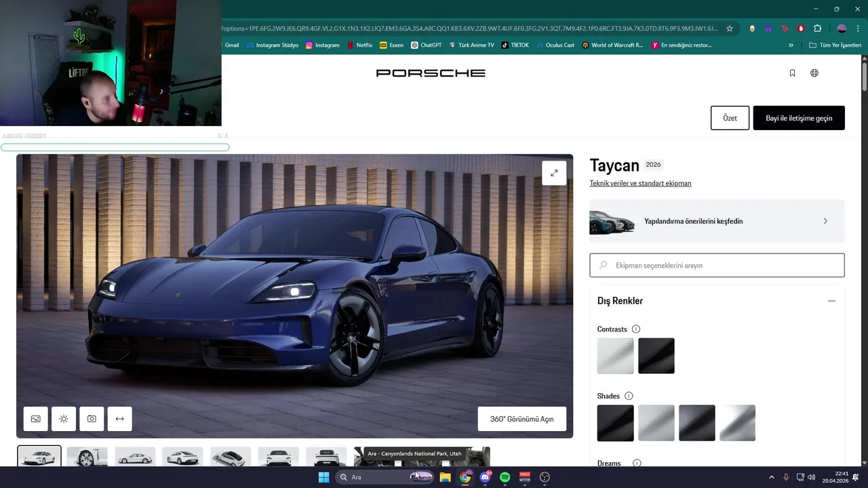Image resolution: width=868 pixels, height=488 pixels.
Task: Select the top-down view car thumbnail
Action: click(231, 456)
